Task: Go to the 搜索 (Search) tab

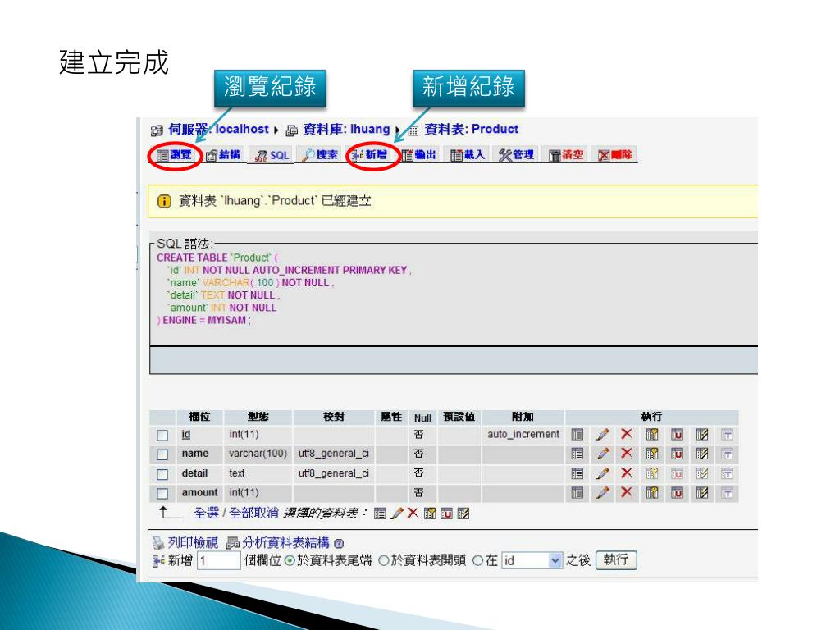Action: point(321,155)
